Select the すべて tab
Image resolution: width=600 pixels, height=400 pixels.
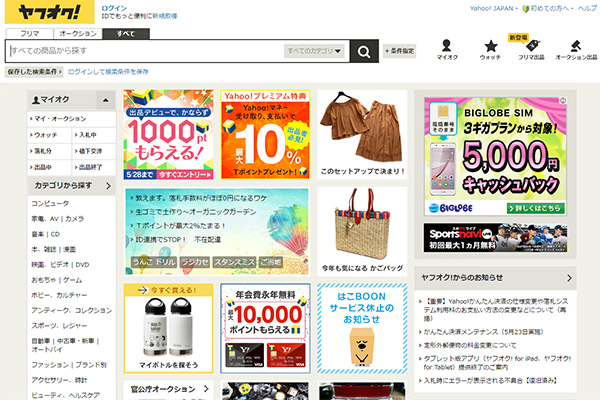point(126,34)
